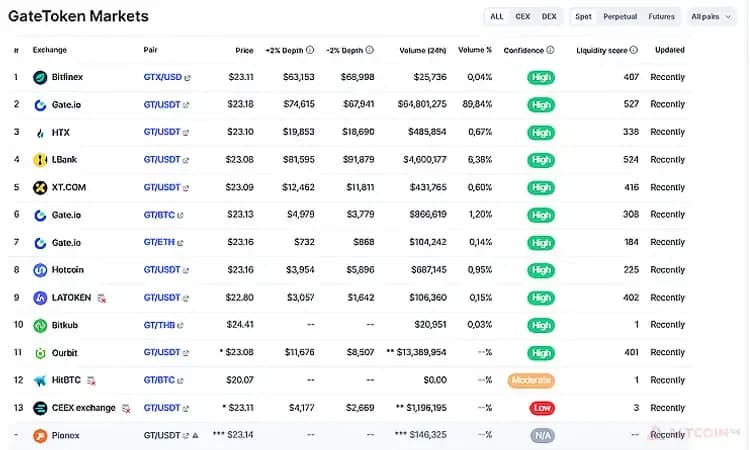
Task: Switch to the Spot tab
Action: [584, 17]
